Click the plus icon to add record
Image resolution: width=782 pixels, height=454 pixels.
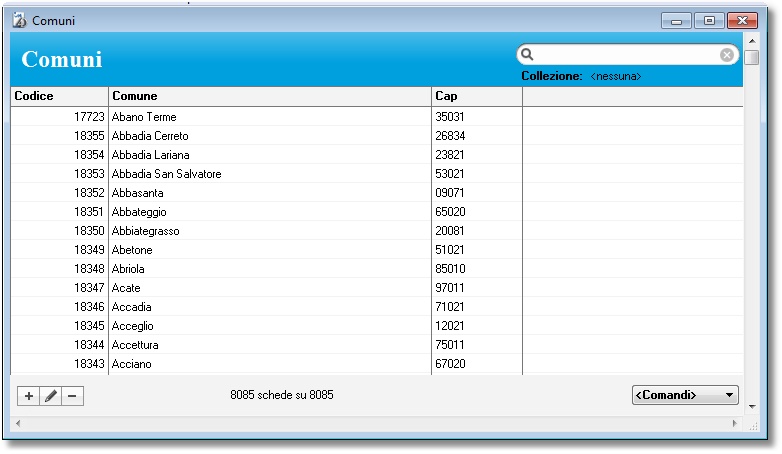(29, 396)
